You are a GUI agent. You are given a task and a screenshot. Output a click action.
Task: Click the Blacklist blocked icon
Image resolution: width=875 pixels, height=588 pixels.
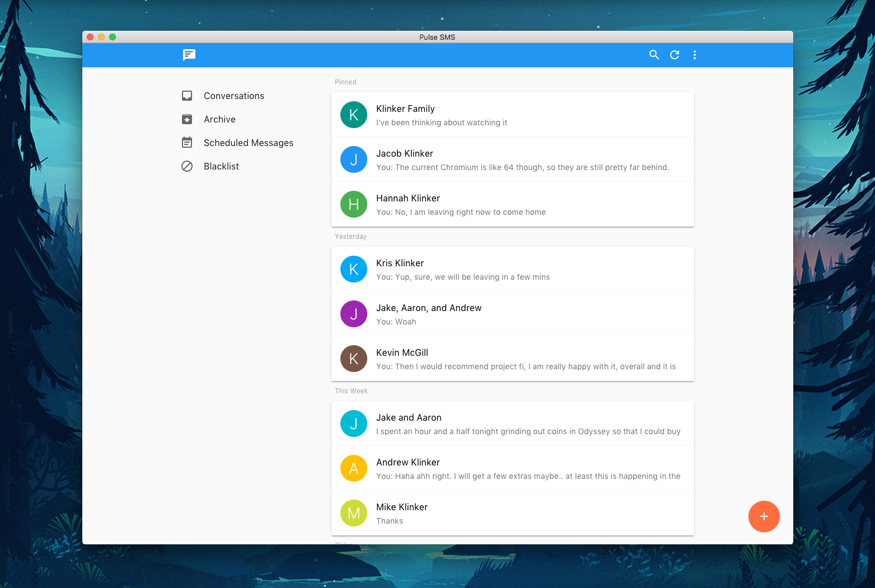pos(187,166)
